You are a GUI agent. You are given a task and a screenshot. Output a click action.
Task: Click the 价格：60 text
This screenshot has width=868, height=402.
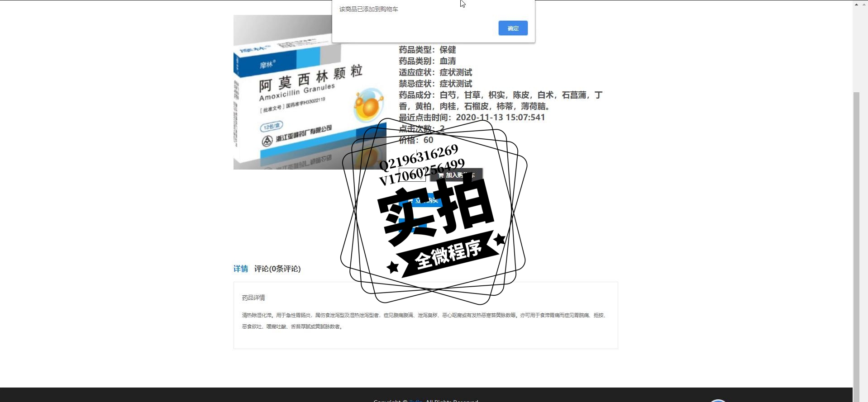(416, 140)
